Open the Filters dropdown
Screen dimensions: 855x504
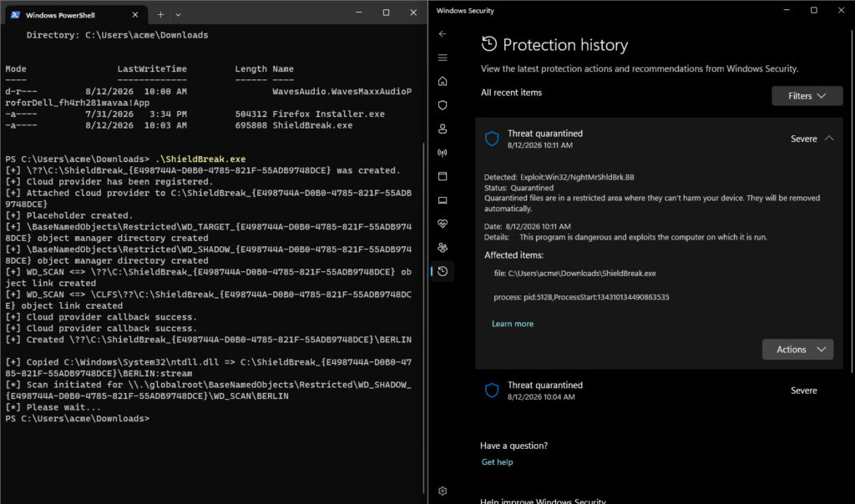point(807,96)
